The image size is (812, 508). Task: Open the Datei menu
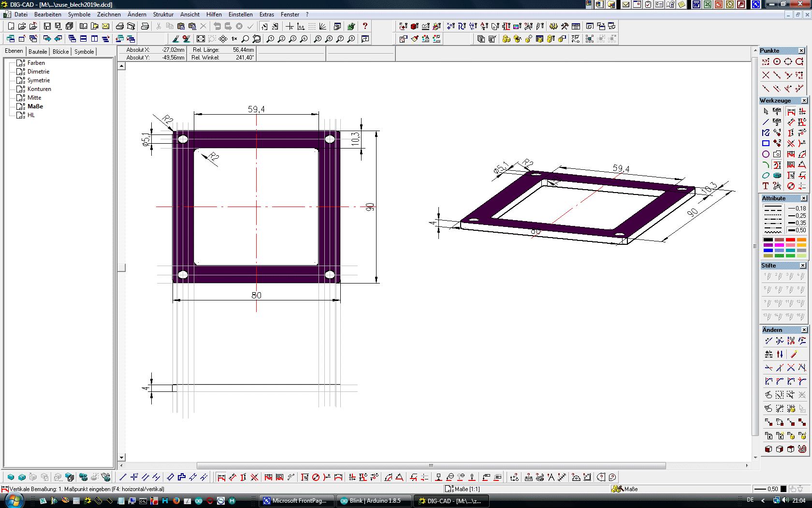(21, 15)
